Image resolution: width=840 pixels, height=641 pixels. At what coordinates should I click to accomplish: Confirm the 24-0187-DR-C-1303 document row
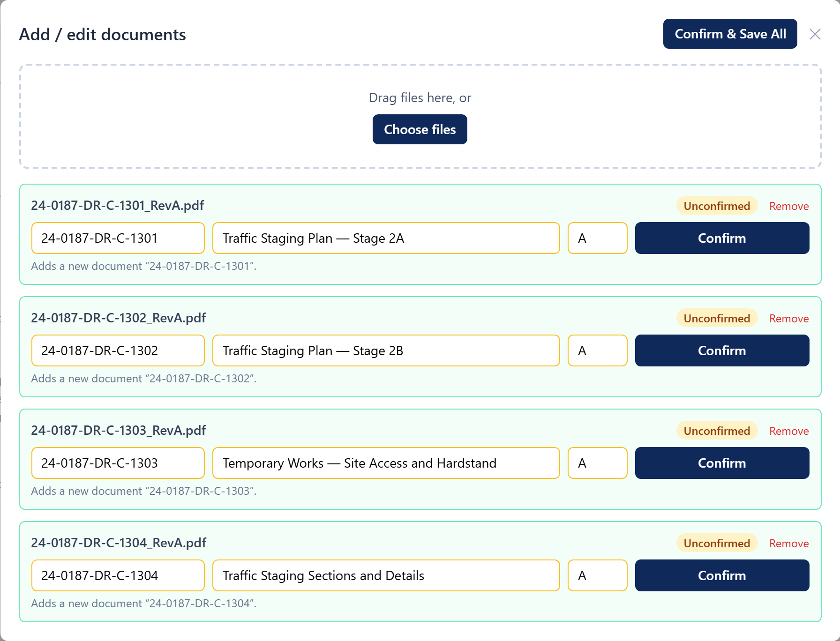pyautogui.click(x=722, y=463)
